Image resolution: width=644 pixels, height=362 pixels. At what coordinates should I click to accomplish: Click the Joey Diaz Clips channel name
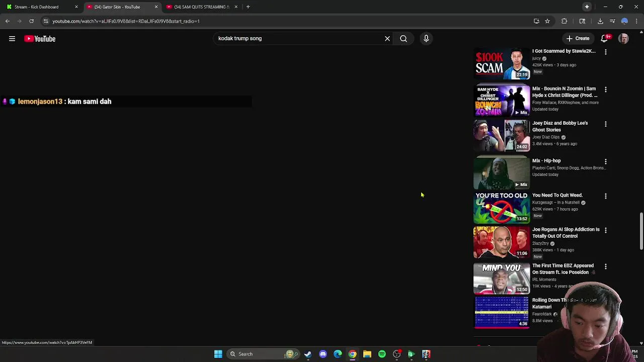pyautogui.click(x=546, y=137)
